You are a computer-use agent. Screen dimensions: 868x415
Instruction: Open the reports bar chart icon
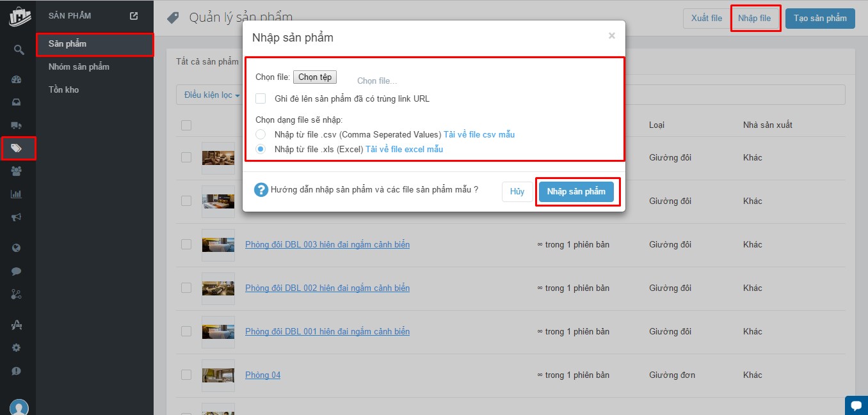17,194
